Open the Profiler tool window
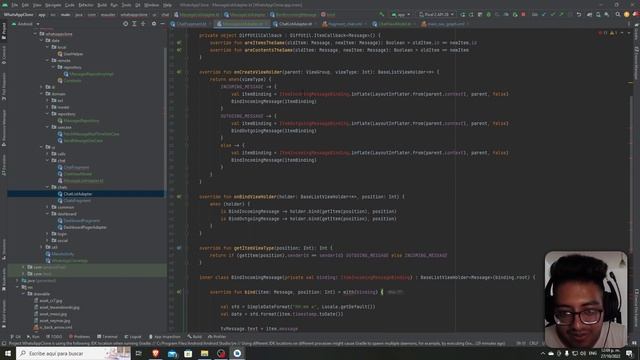The height and width of the screenshot is (360, 640). [x=217, y=337]
